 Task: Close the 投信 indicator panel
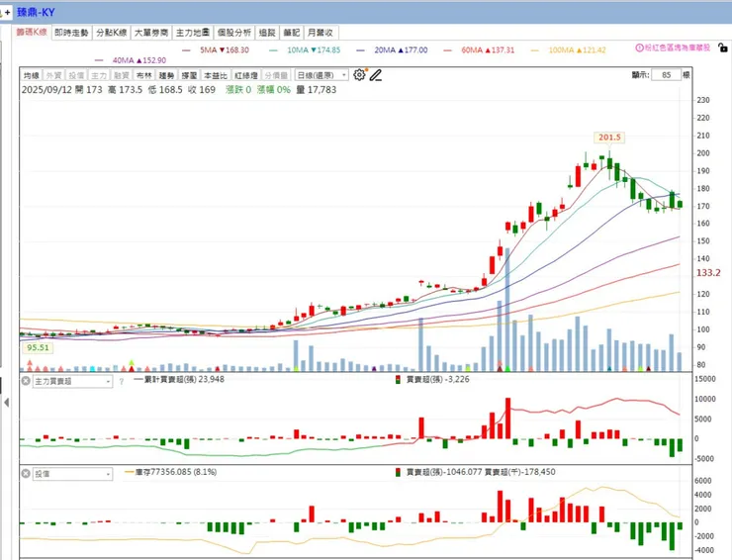click(x=26, y=474)
